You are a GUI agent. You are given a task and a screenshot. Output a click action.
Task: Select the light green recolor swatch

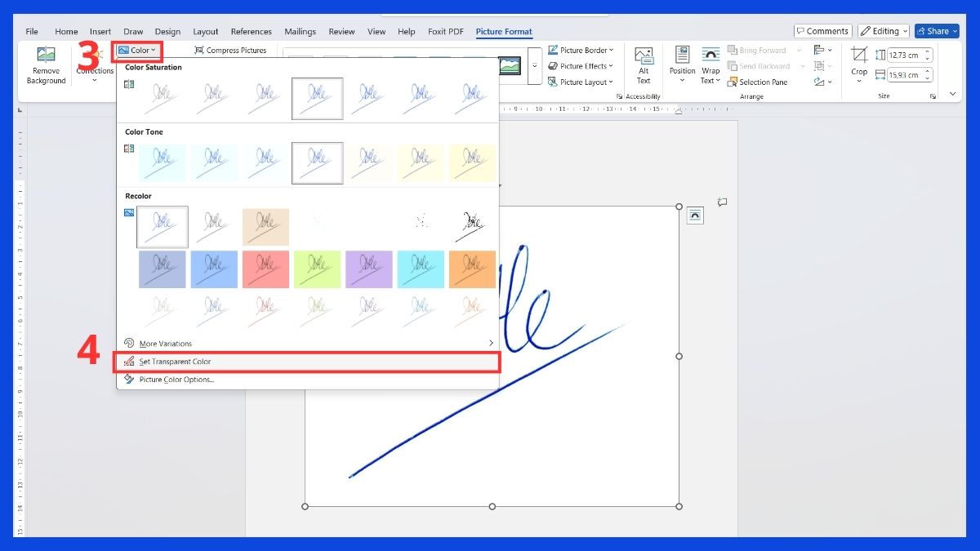[318, 269]
